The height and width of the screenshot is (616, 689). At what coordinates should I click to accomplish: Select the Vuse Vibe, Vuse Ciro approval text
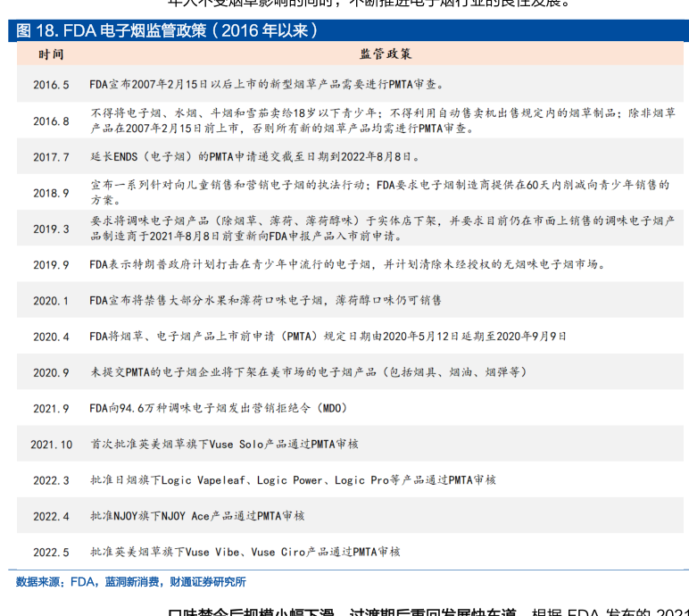pyautogui.click(x=245, y=552)
